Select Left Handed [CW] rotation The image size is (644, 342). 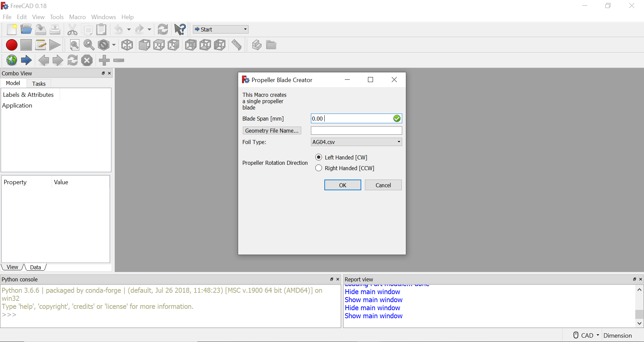coord(319,157)
